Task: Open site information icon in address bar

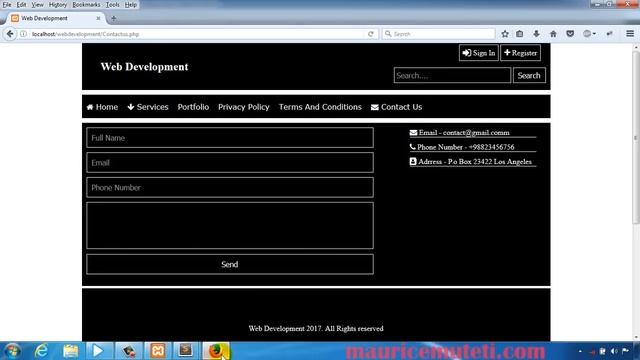Action: click(24, 34)
